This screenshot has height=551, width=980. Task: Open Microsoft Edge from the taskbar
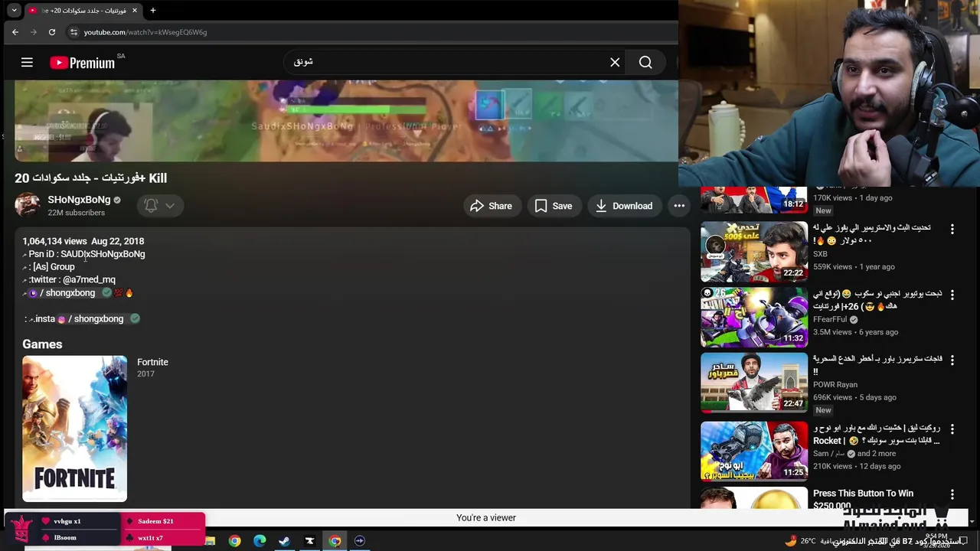pos(260,541)
